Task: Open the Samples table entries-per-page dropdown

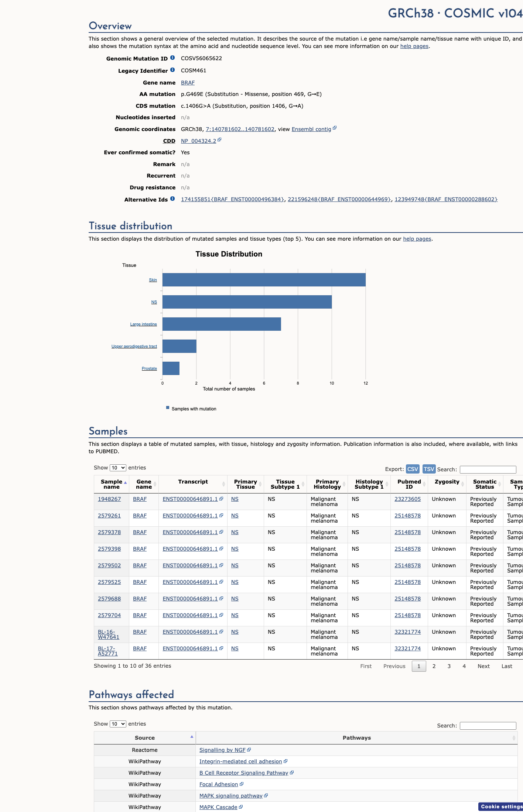Action: coord(118,468)
